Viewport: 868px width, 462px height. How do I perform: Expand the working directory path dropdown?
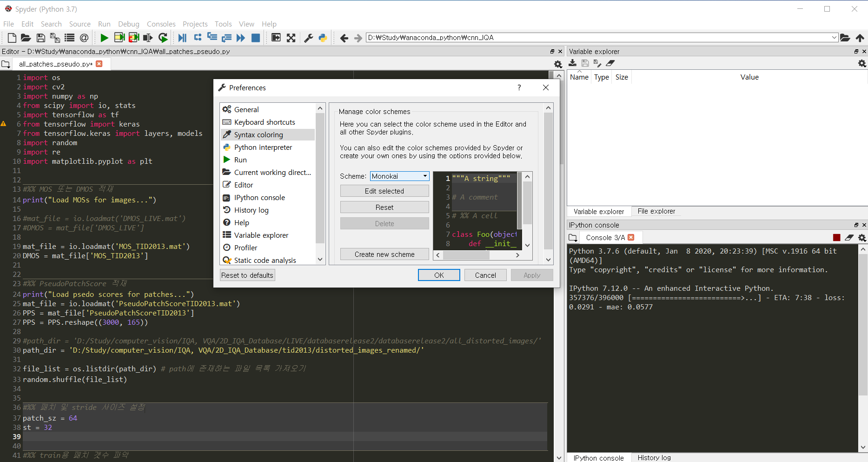pos(834,38)
